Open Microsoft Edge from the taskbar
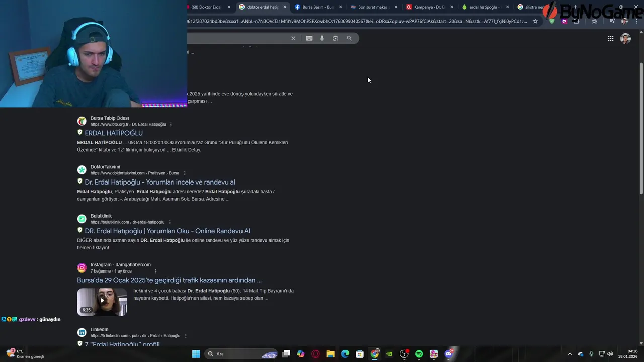Viewport: 644px width, 362px height. (x=345, y=354)
